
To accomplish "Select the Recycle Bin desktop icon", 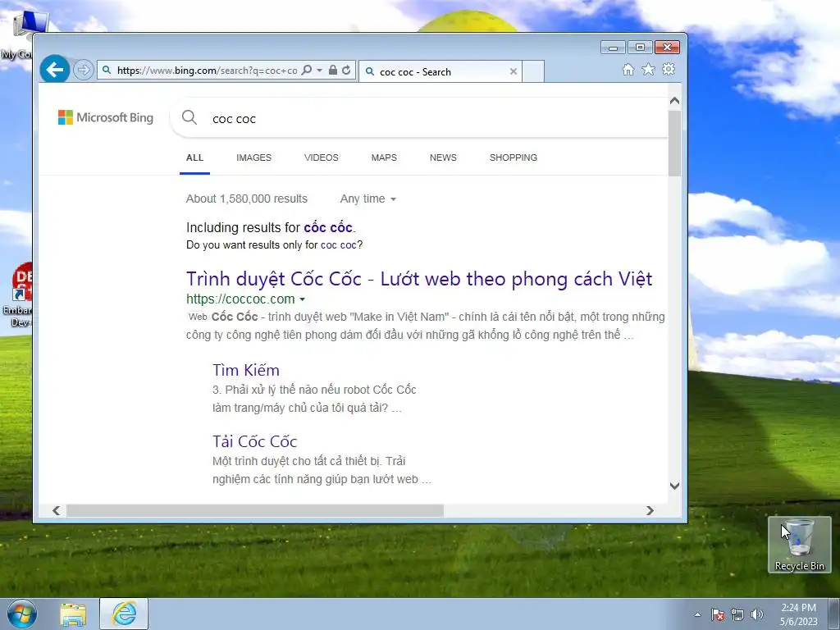I will [799, 545].
